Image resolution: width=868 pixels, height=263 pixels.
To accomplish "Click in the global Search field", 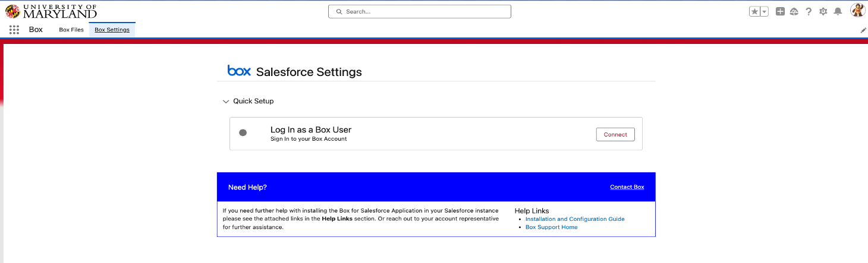I will point(420,11).
